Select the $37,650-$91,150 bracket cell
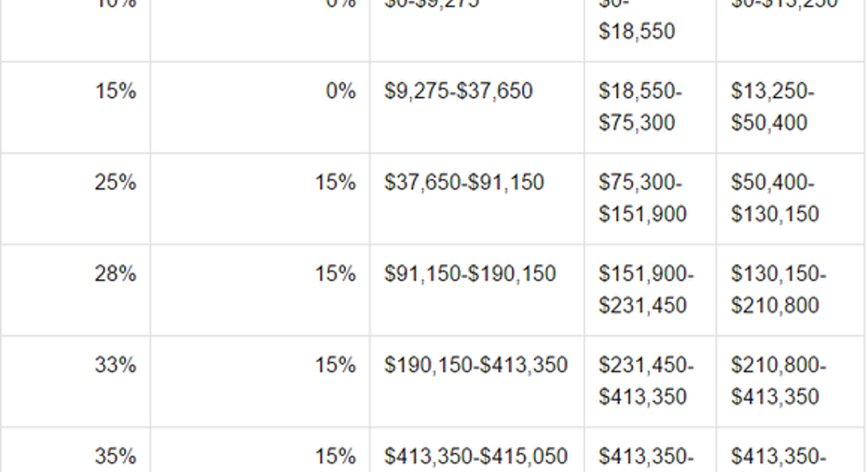Screen dimensions: 868x472 tap(463, 183)
